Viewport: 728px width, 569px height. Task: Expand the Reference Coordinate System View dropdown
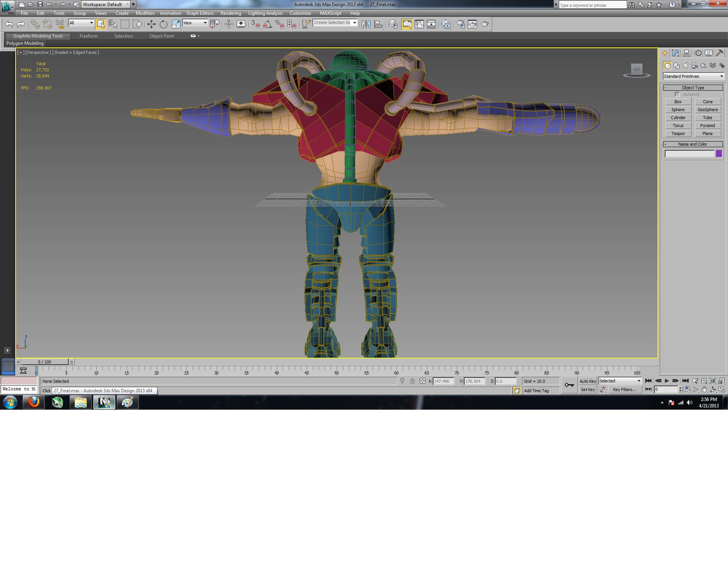[x=195, y=23]
